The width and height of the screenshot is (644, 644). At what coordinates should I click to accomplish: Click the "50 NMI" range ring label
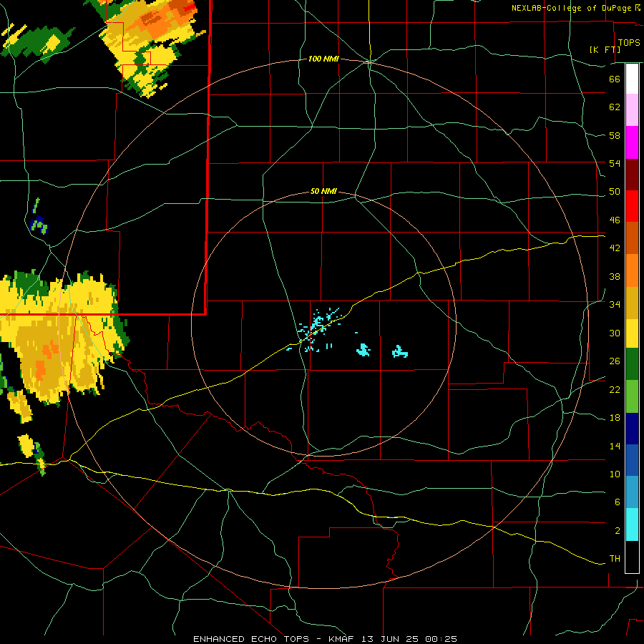pyautogui.click(x=323, y=191)
